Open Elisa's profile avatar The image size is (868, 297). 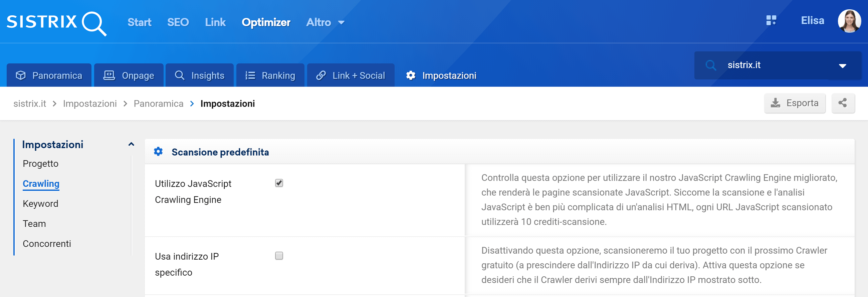(x=849, y=21)
